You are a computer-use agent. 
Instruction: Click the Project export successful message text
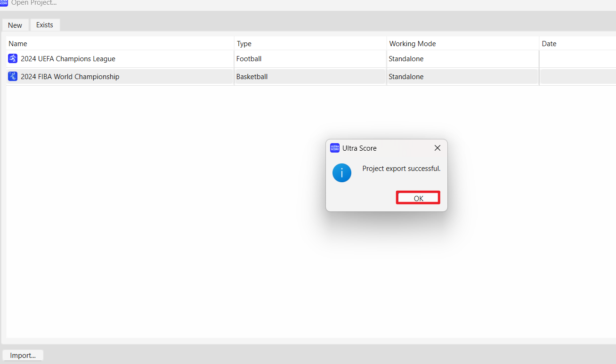(401, 169)
